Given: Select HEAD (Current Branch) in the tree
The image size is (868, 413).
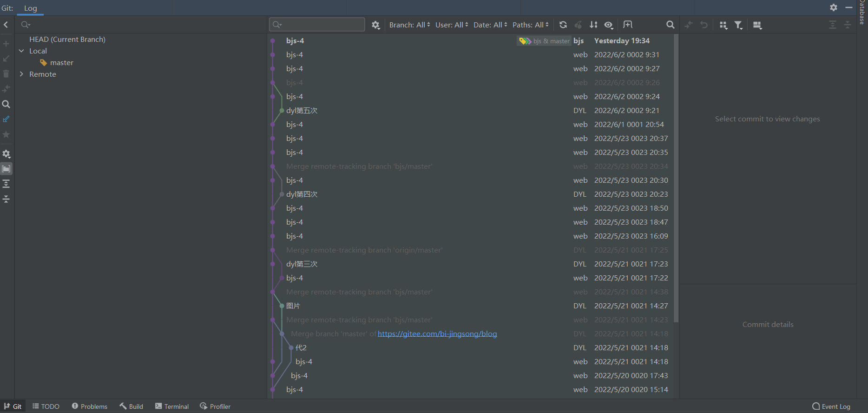Looking at the screenshot, I should click(67, 40).
